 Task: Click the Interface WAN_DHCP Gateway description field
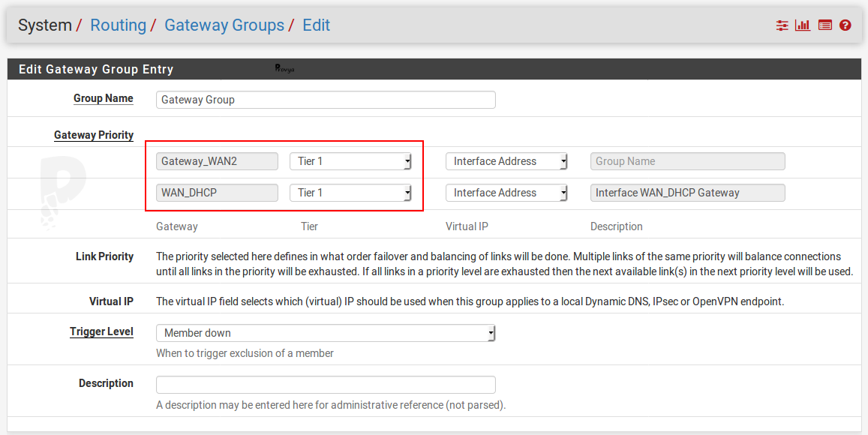(x=686, y=192)
